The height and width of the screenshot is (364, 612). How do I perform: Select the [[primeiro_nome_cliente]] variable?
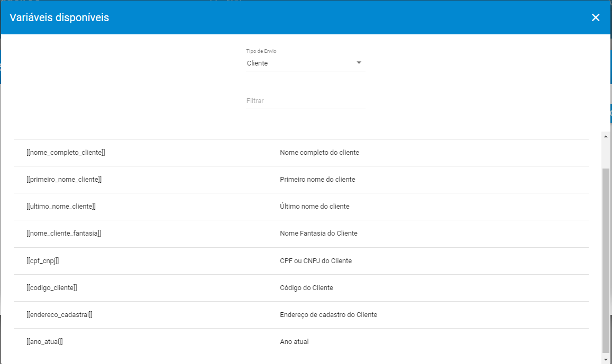tap(64, 179)
